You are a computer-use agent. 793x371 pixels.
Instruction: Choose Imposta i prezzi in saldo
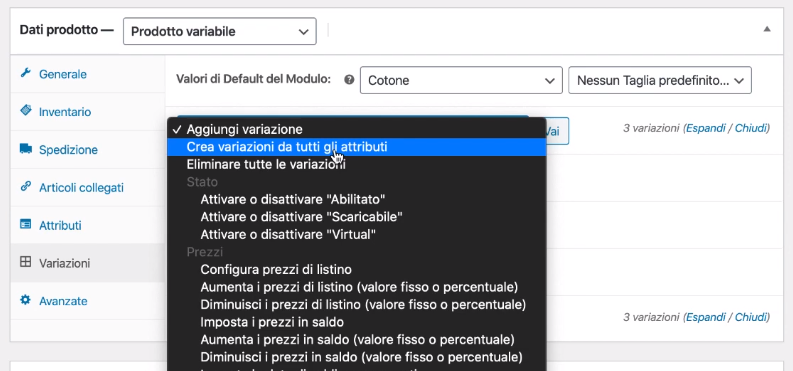coord(357,322)
